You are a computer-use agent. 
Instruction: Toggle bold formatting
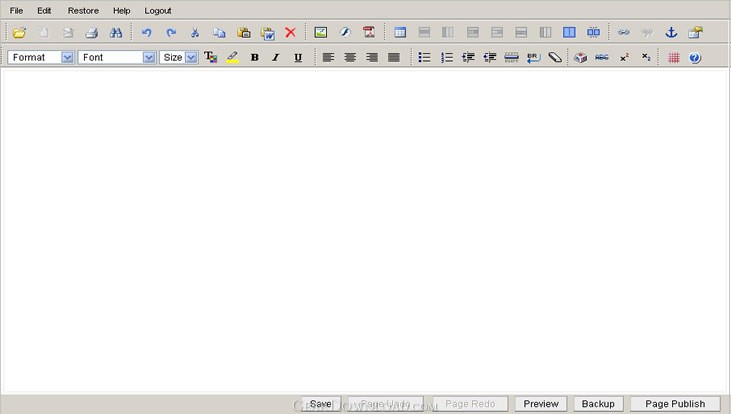click(254, 58)
